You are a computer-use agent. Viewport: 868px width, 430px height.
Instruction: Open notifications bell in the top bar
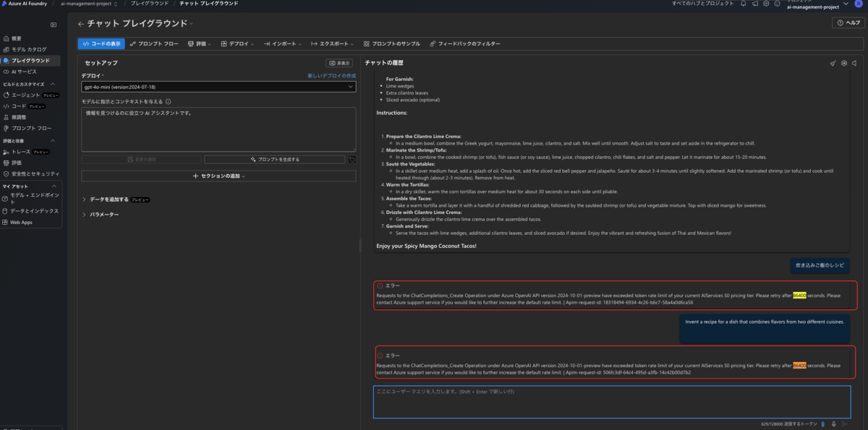pos(744,4)
